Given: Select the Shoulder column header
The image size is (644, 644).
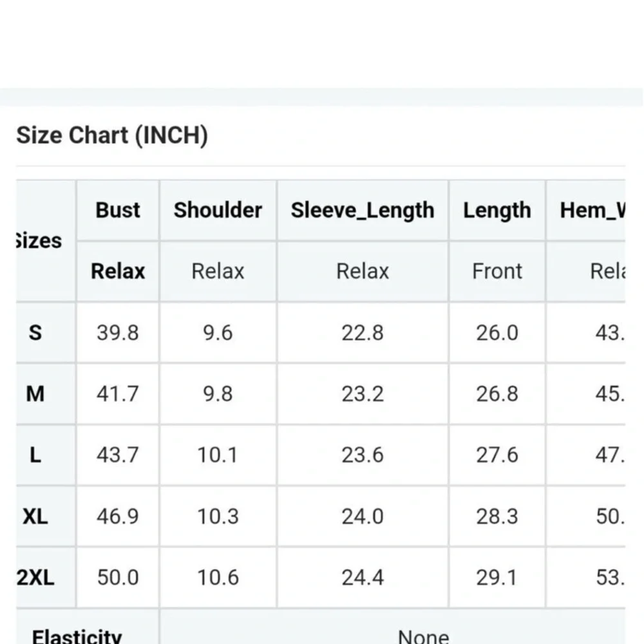Looking at the screenshot, I should (x=218, y=210).
